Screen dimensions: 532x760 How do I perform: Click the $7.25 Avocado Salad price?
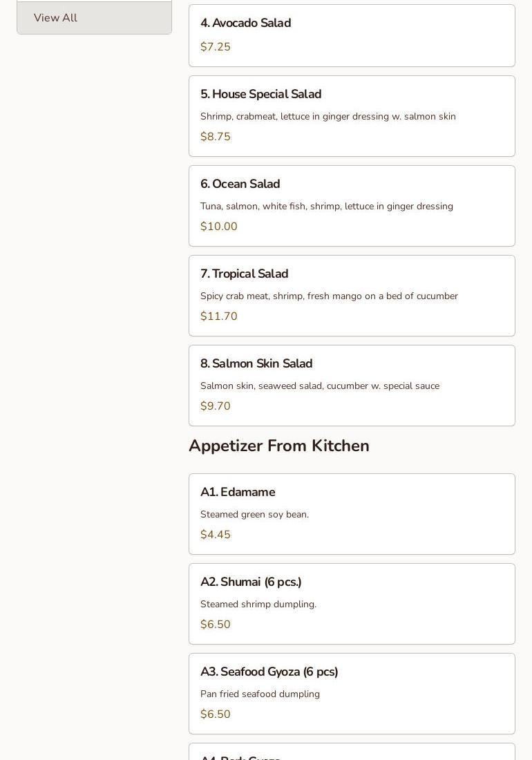(x=216, y=47)
